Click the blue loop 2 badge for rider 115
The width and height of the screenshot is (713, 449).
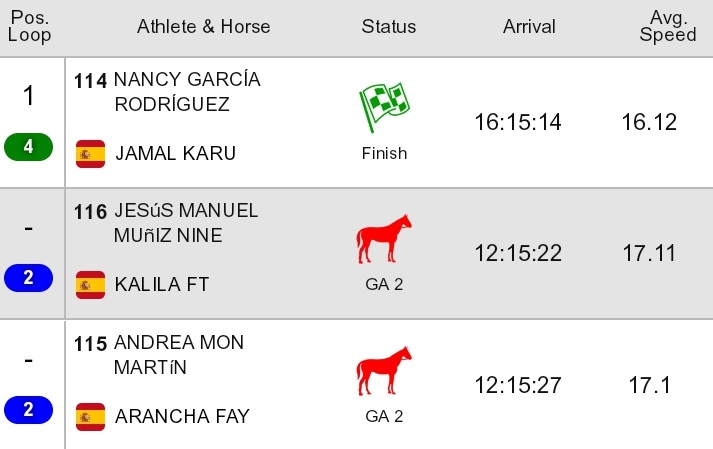[28, 409]
